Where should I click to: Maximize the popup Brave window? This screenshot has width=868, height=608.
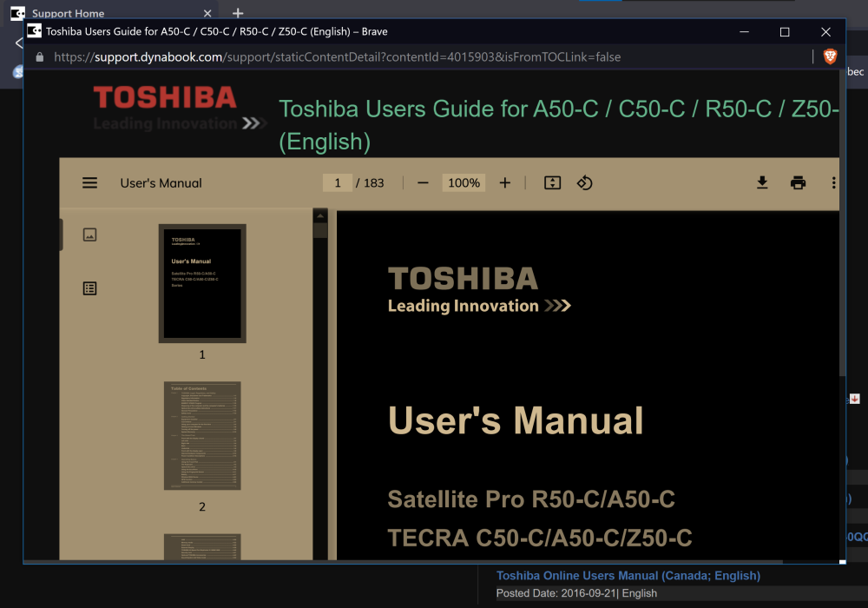(x=785, y=31)
